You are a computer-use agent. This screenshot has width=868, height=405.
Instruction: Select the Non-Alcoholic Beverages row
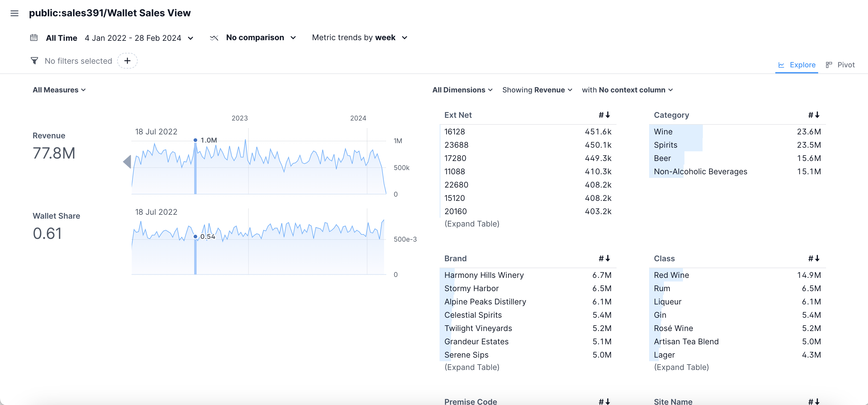click(x=737, y=172)
